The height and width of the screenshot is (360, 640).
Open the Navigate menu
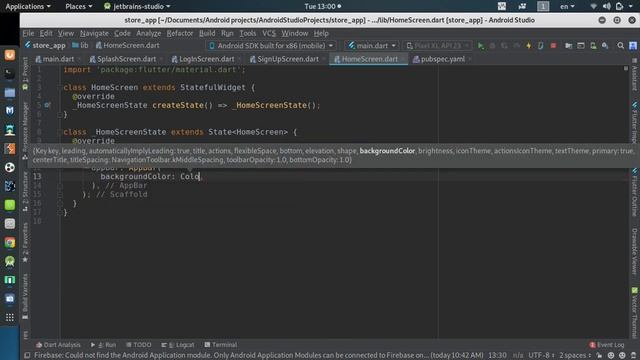[x=94, y=33]
